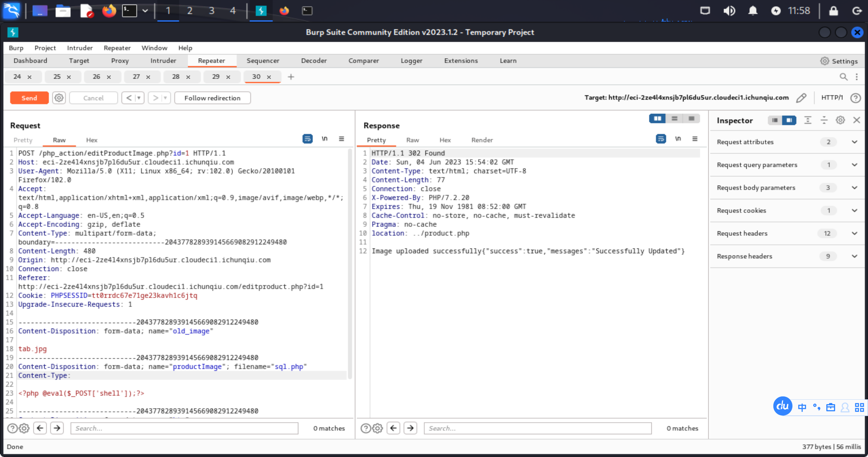Open Response search help icon
Viewport: 868px width, 457px height.
pyautogui.click(x=366, y=428)
